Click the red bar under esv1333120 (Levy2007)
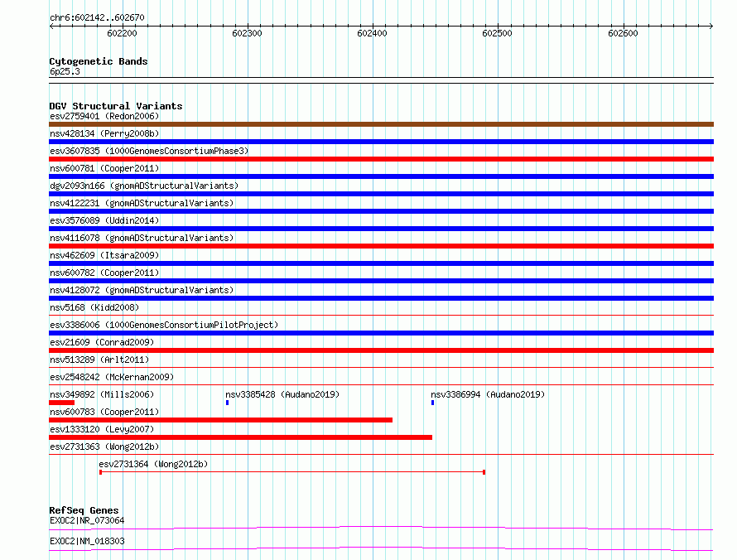 [x=240, y=437]
